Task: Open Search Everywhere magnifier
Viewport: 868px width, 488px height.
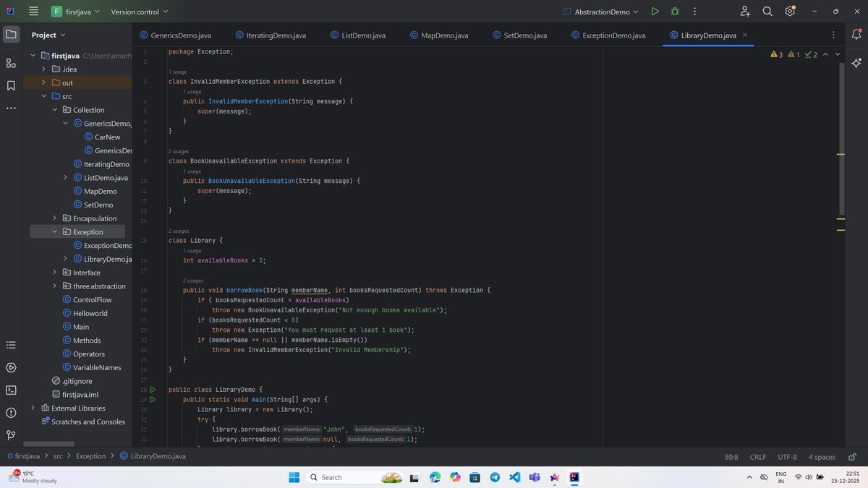Action: pos(767,12)
